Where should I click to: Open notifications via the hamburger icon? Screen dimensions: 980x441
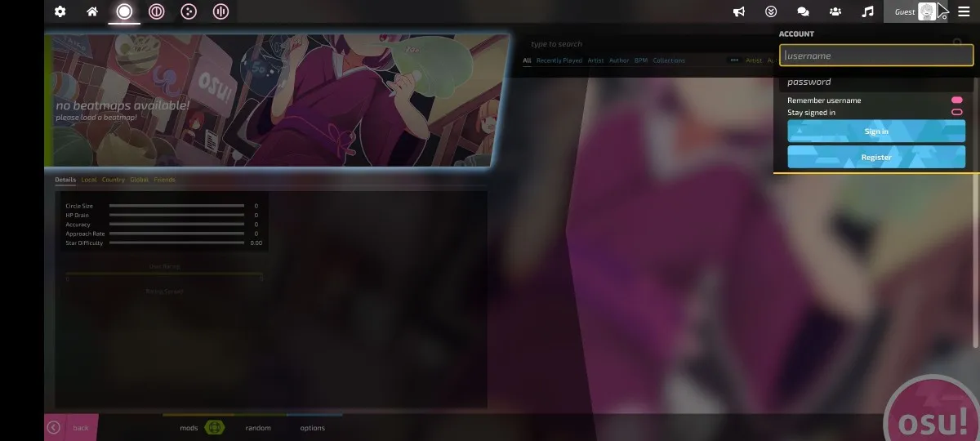[964, 11]
